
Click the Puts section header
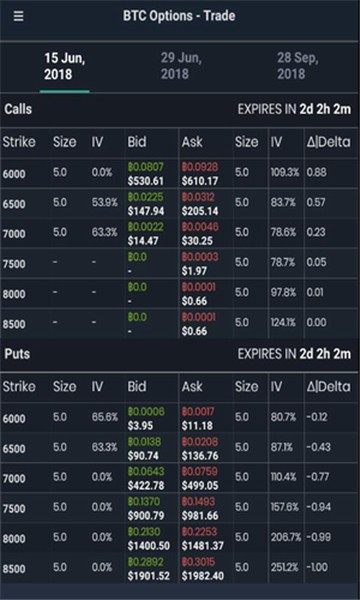[17, 354]
